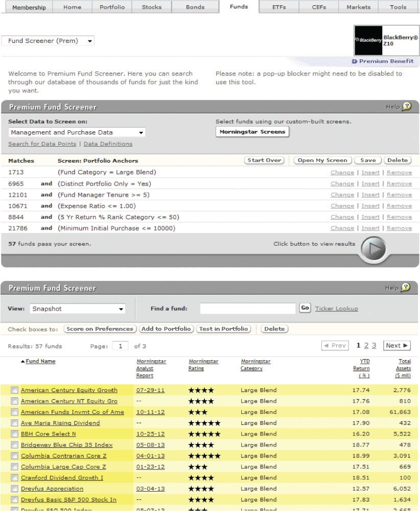Sort by Morningstar Category column header
Screen dimensions: 420x511
(256, 365)
